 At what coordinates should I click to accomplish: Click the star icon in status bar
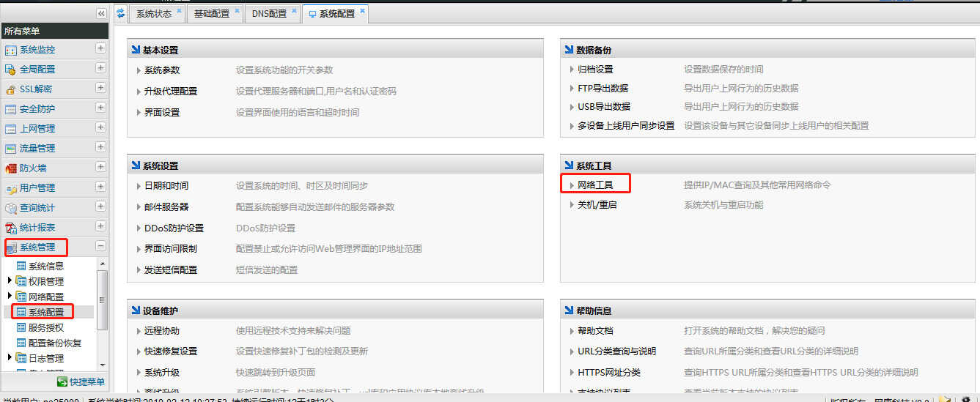click(x=945, y=399)
